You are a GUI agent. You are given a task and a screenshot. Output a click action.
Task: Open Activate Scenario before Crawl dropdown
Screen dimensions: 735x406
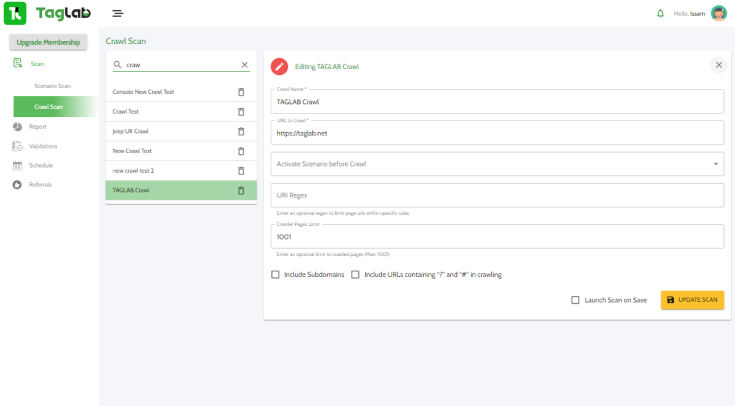[x=497, y=164]
